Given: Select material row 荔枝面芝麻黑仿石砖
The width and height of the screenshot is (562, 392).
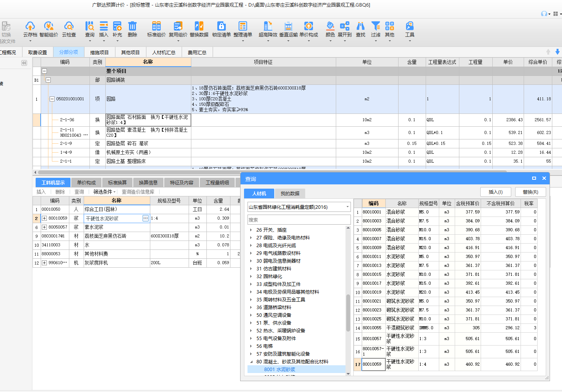Looking at the screenshot, I should [136, 236].
